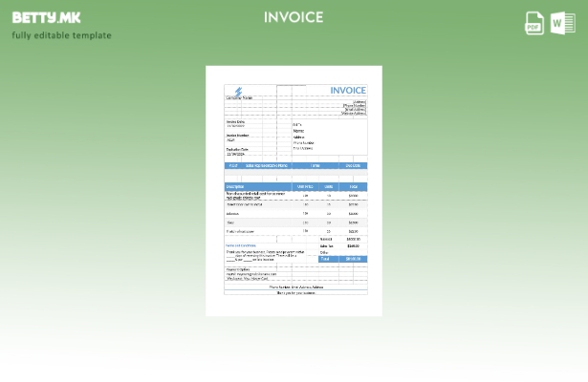
Task: Click the Company Name text under logo
Action: coord(239,97)
